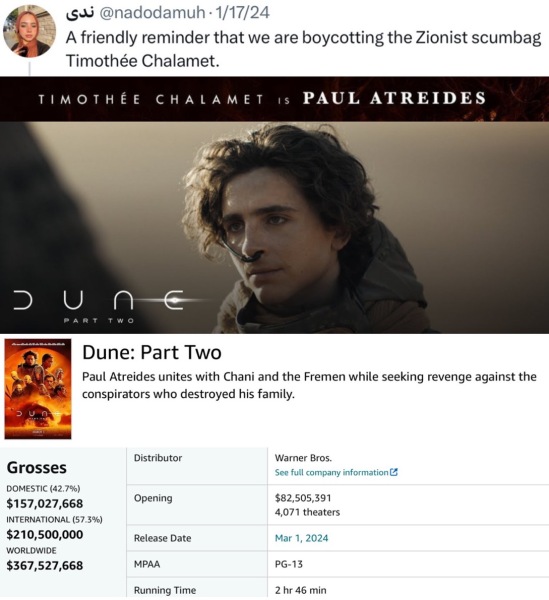Screen dimensions: 549x600
Task: Open the Mar 1, 2024 release date link
Action: coord(301,538)
